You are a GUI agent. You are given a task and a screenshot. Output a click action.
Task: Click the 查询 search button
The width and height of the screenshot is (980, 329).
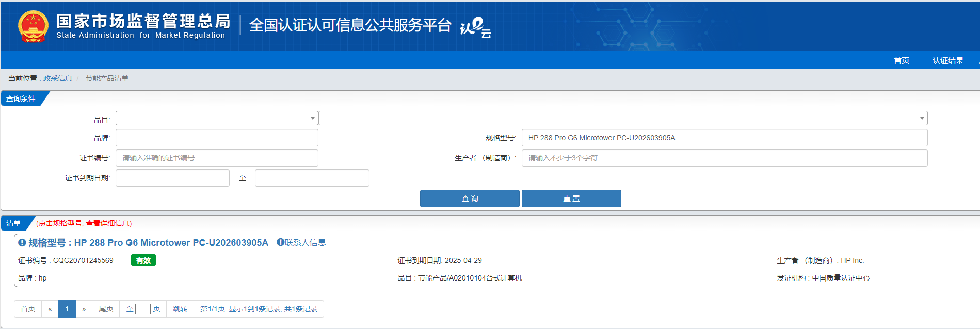470,199
